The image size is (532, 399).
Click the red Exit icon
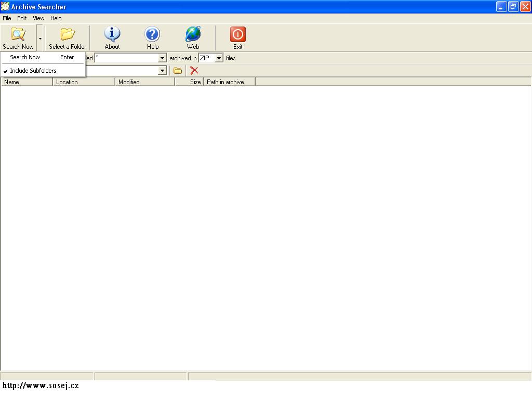click(x=237, y=34)
